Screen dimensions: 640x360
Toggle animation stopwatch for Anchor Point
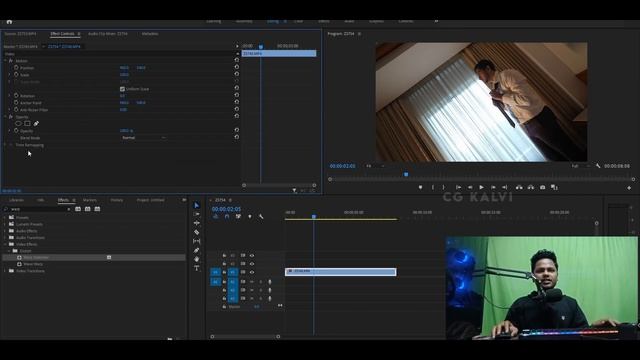16,102
